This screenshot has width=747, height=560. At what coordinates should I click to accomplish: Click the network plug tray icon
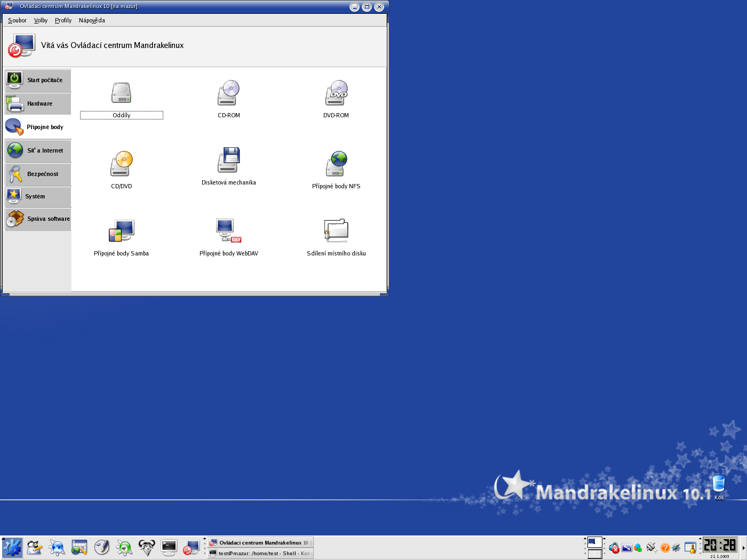651,548
